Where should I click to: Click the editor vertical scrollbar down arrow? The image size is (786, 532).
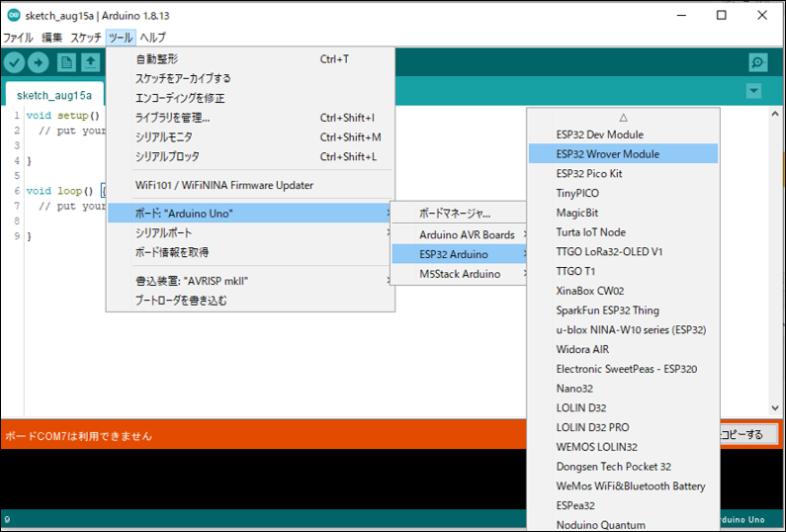(774, 407)
